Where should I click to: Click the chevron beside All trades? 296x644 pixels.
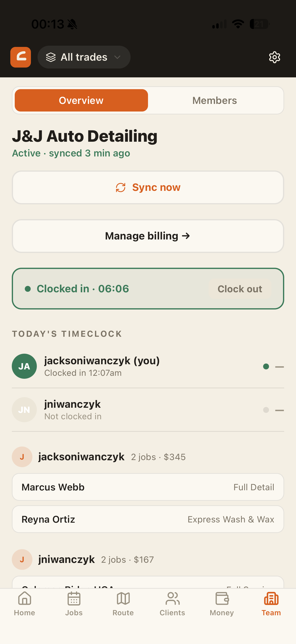(x=117, y=57)
